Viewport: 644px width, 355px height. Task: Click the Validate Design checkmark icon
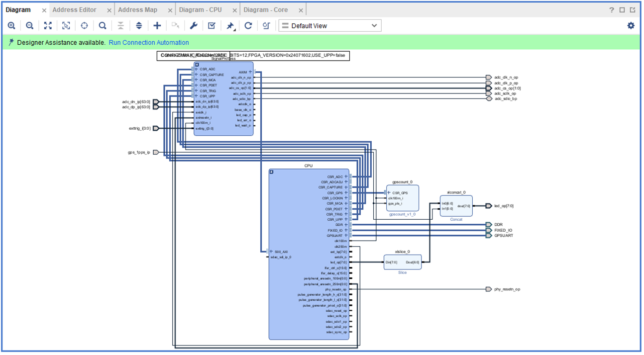212,26
